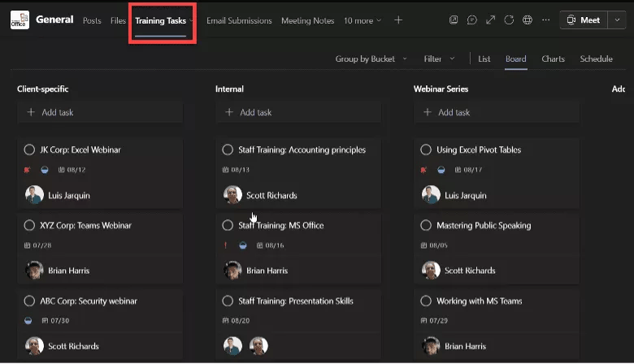Click the Webinar Series bucket title
Image resolution: width=634 pixels, height=364 pixels.
[x=441, y=89]
